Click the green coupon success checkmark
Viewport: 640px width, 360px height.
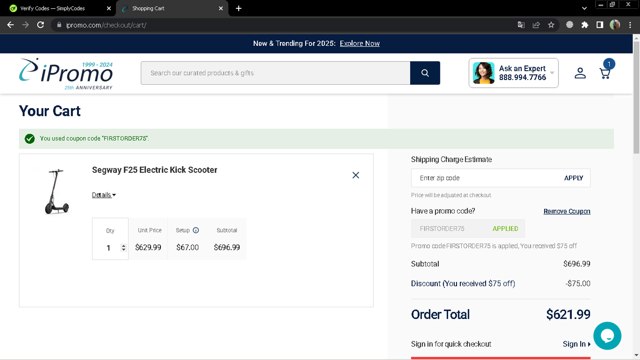pyautogui.click(x=29, y=139)
